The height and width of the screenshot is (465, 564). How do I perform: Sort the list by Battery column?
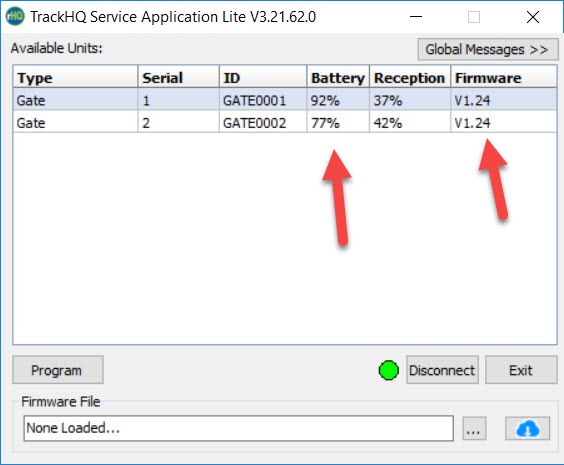[x=338, y=77]
